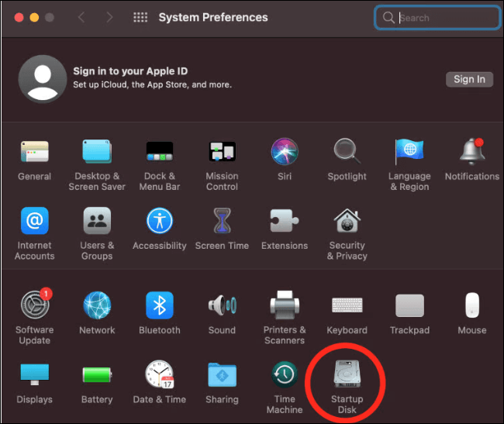Open Screen Time settings

tap(222, 222)
